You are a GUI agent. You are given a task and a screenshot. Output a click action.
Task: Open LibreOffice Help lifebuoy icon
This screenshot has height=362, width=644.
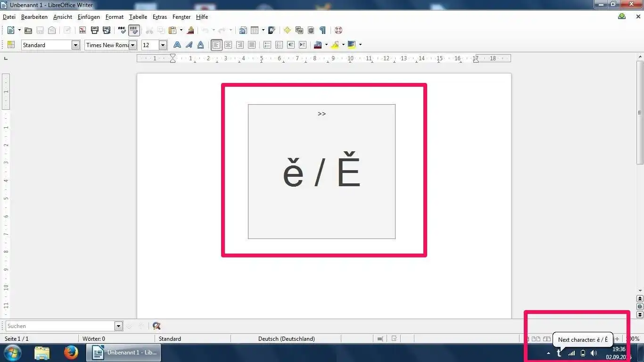[339, 30]
